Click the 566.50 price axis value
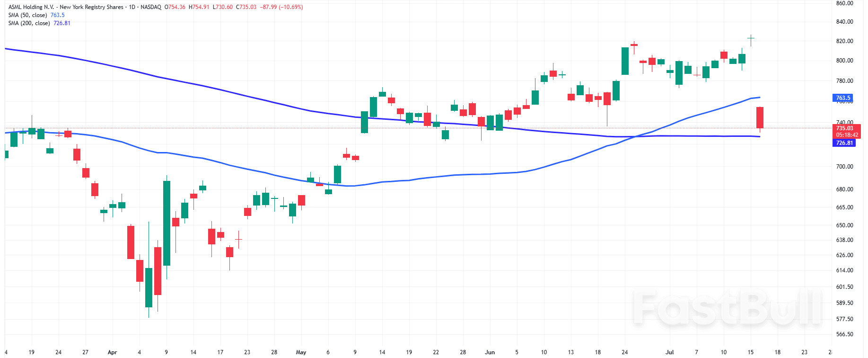The height and width of the screenshot is (358, 868). 844,334
